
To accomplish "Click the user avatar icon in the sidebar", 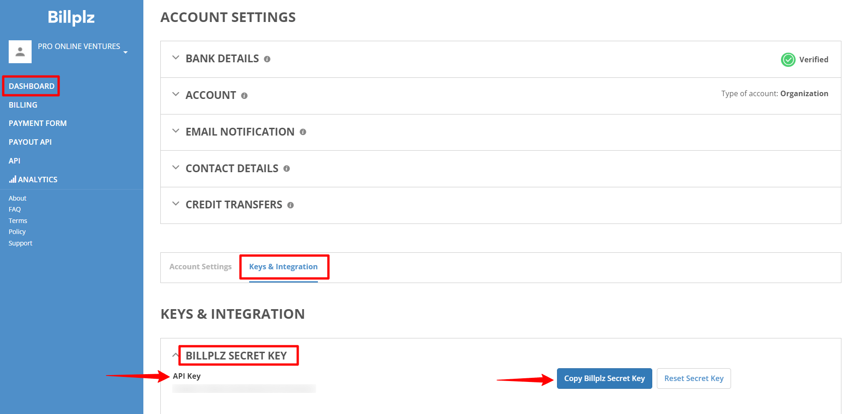I will [x=20, y=51].
